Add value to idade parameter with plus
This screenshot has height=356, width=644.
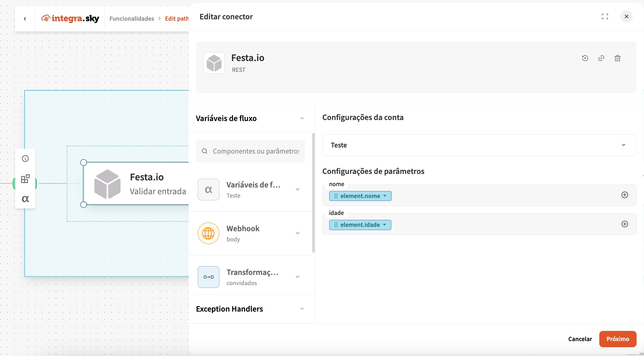pyautogui.click(x=625, y=224)
